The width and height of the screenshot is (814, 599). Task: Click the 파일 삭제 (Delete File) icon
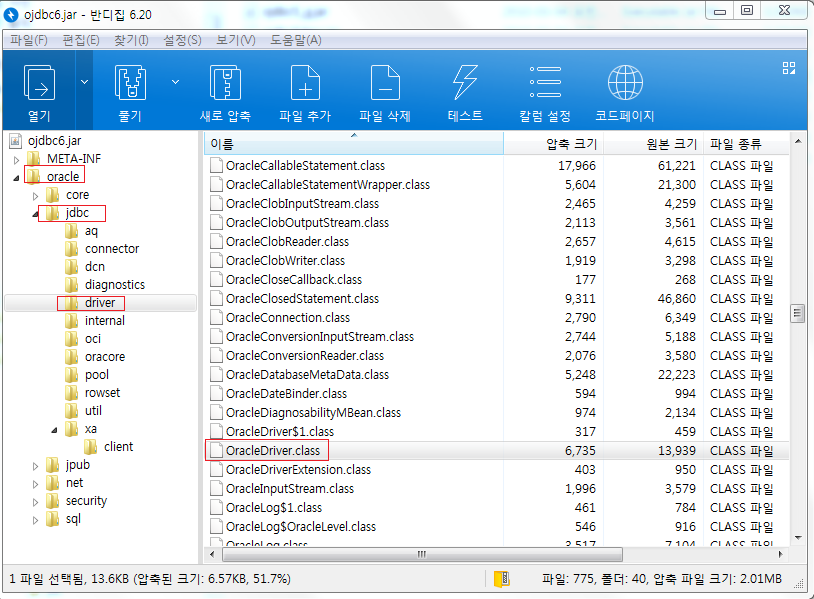pyautogui.click(x=385, y=83)
